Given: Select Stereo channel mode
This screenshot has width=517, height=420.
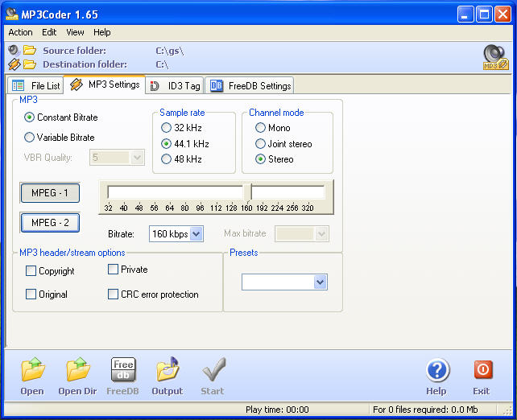Looking at the screenshot, I should 260,159.
